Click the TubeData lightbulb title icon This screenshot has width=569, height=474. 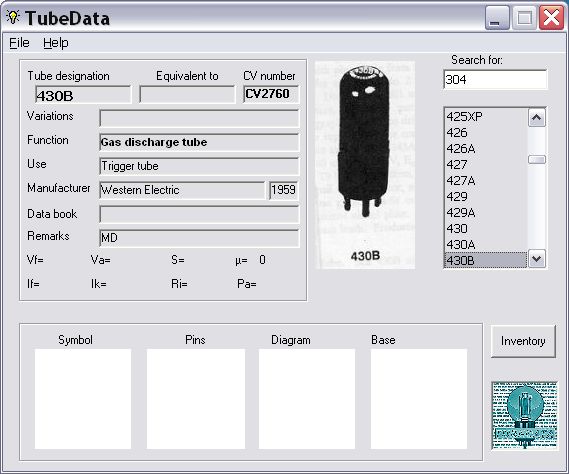point(13,17)
